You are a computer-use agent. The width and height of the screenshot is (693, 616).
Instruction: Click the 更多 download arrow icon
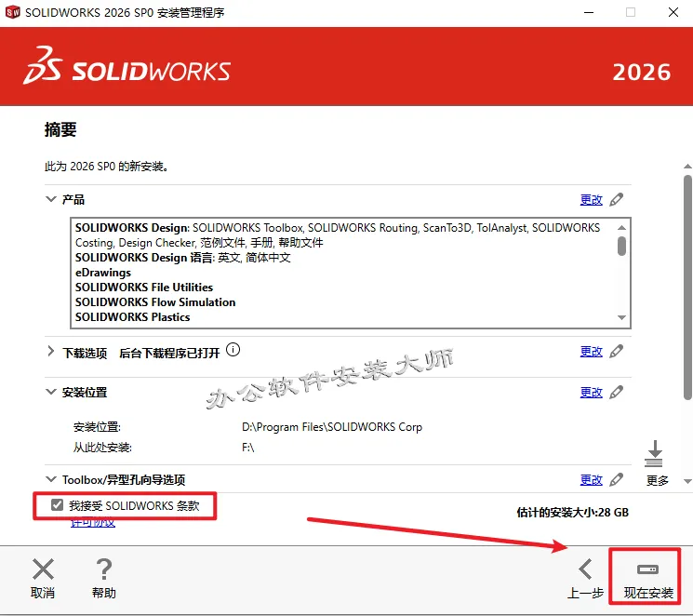pos(655,454)
